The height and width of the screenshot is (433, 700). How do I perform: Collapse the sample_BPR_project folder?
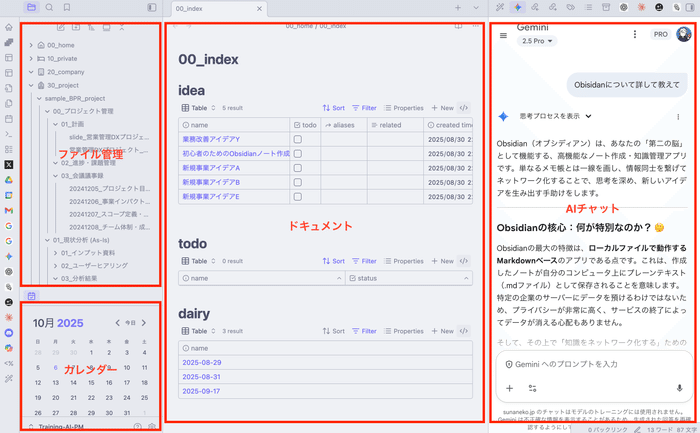[39, 99]
